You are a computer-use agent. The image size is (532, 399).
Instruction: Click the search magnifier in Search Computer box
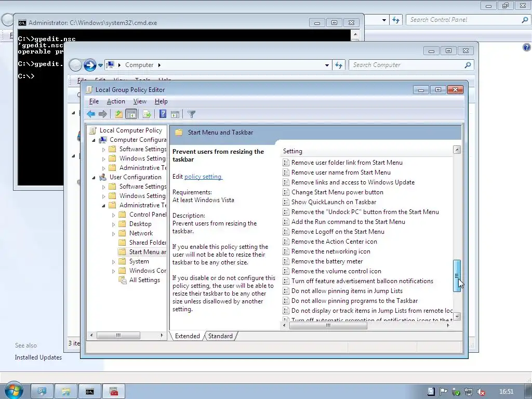coord(468,65)
